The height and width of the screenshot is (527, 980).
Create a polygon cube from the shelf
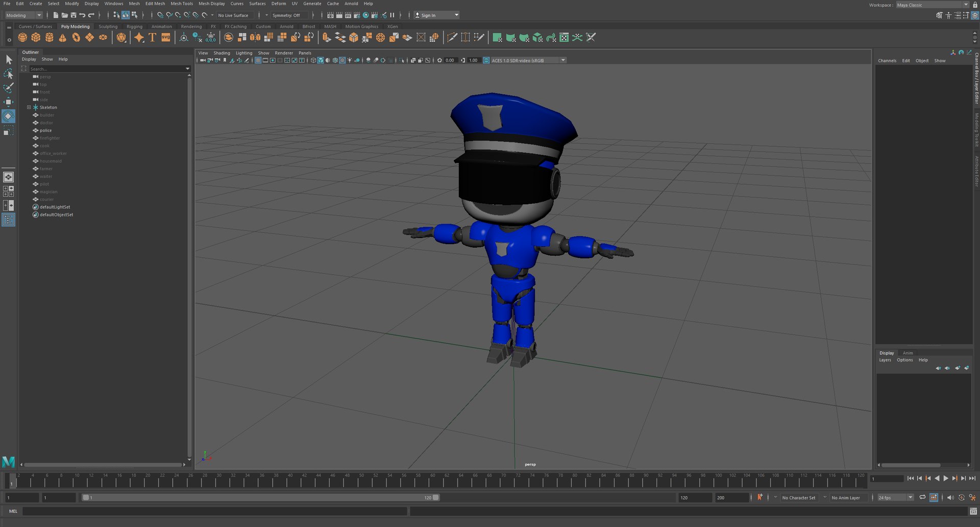(36, 37)
